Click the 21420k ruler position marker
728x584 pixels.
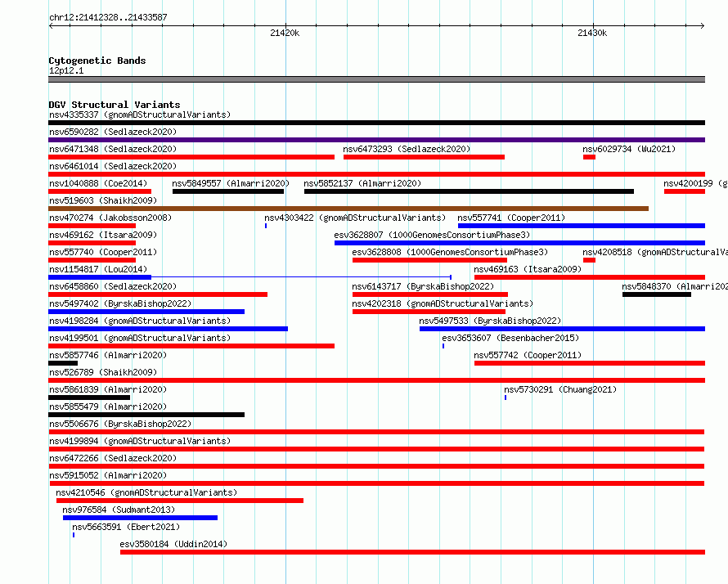click(x=285, y=33)
